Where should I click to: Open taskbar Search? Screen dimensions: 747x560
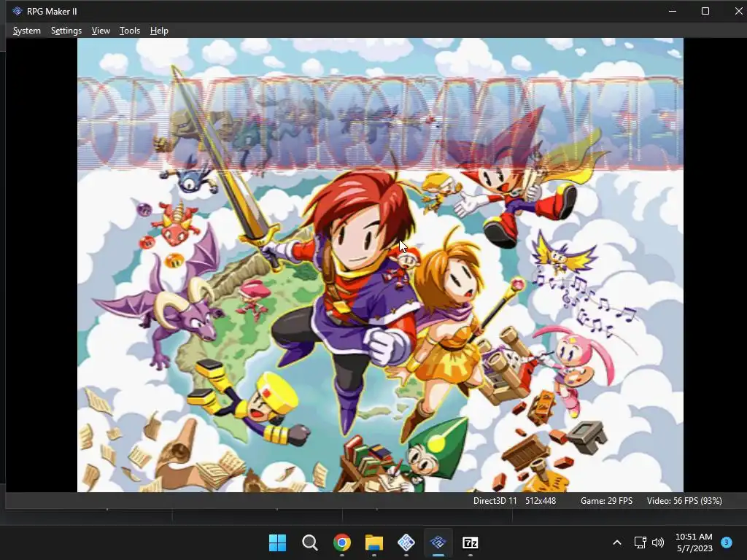point(309,542)
